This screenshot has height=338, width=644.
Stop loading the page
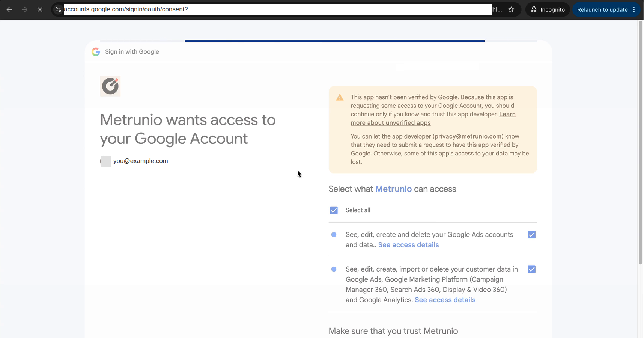[40, 9]
